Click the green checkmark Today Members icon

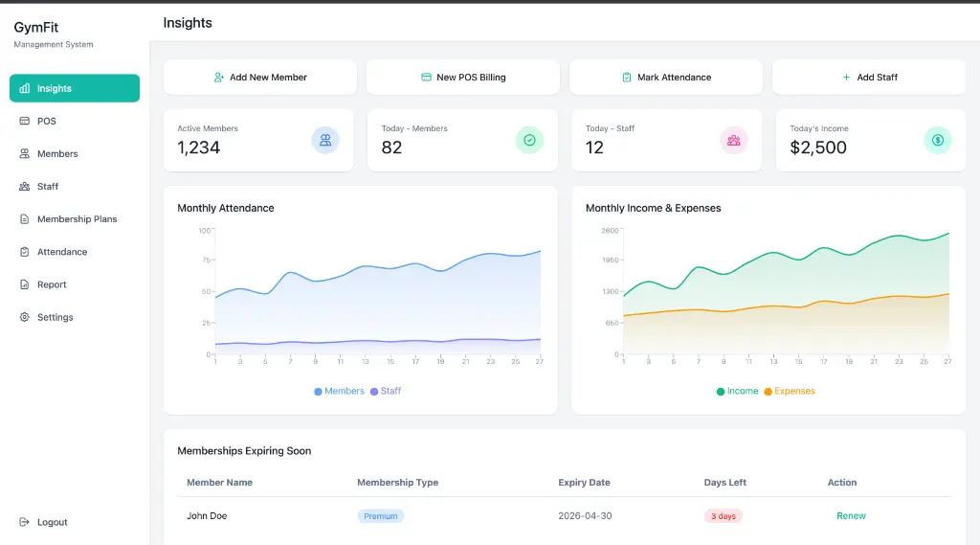click(x=529, y=140)
